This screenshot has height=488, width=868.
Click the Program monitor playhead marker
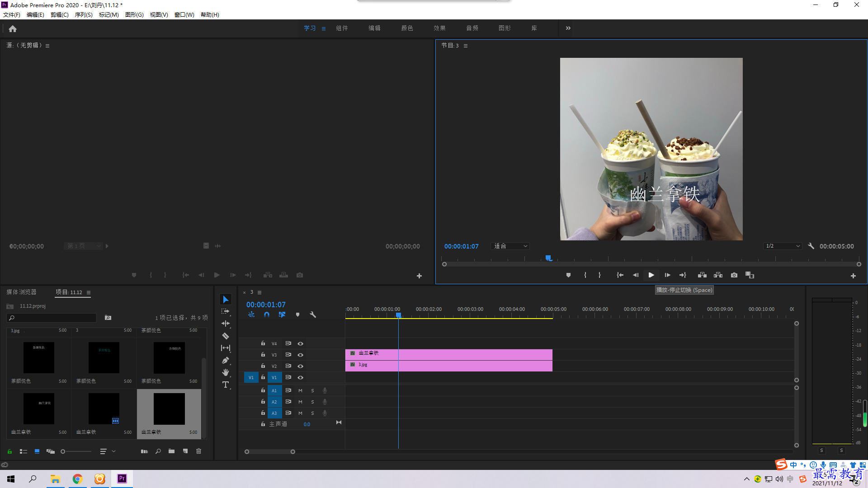click(548, 258)
